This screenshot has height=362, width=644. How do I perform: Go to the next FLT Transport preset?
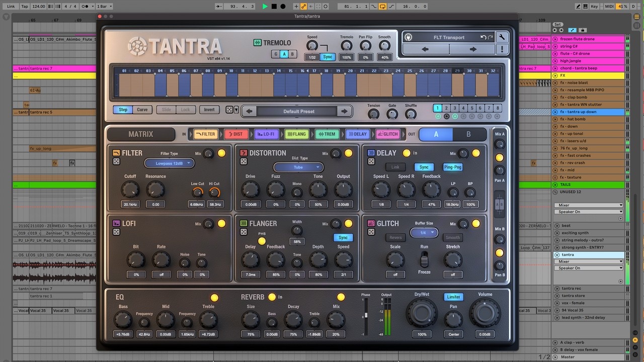click(472, 49)
